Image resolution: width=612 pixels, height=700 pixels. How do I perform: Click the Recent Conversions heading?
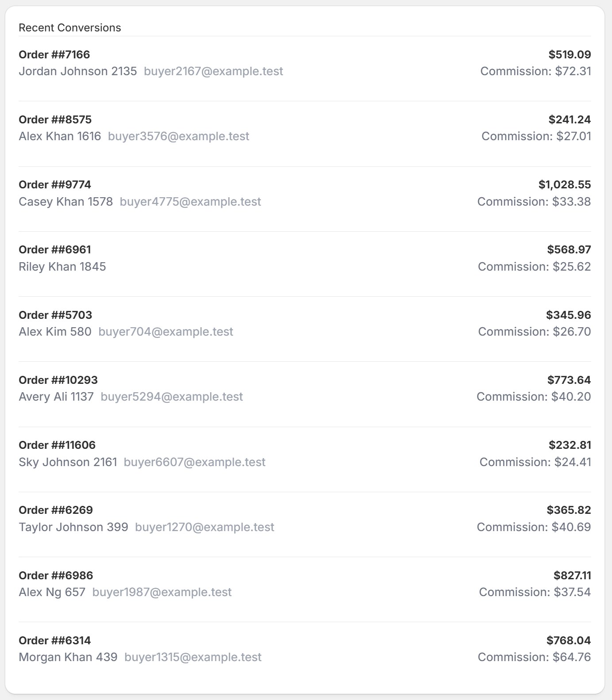click(x=69, y=27)
